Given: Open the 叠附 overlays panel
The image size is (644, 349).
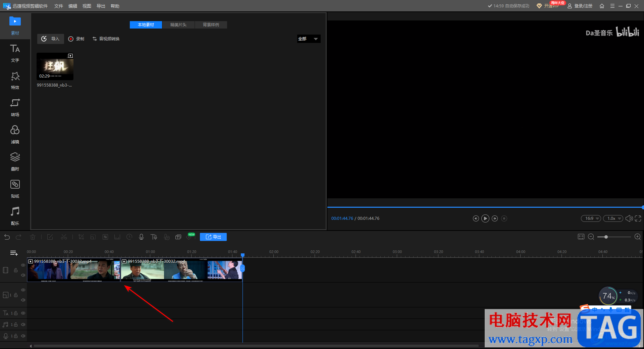Looking at the screenshot, I should 15,162.
